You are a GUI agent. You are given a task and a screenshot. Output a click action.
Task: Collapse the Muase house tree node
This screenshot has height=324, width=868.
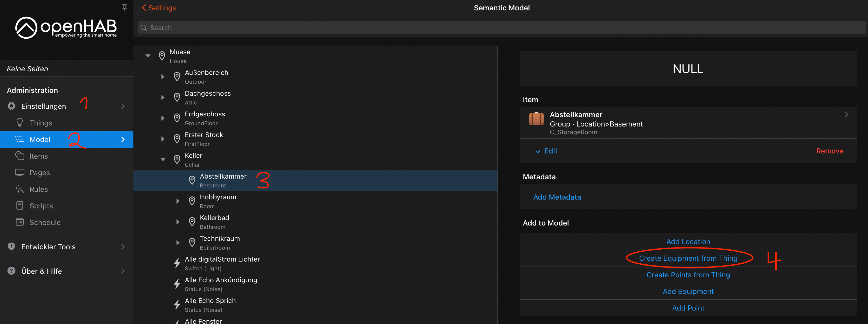coord(148,56)
